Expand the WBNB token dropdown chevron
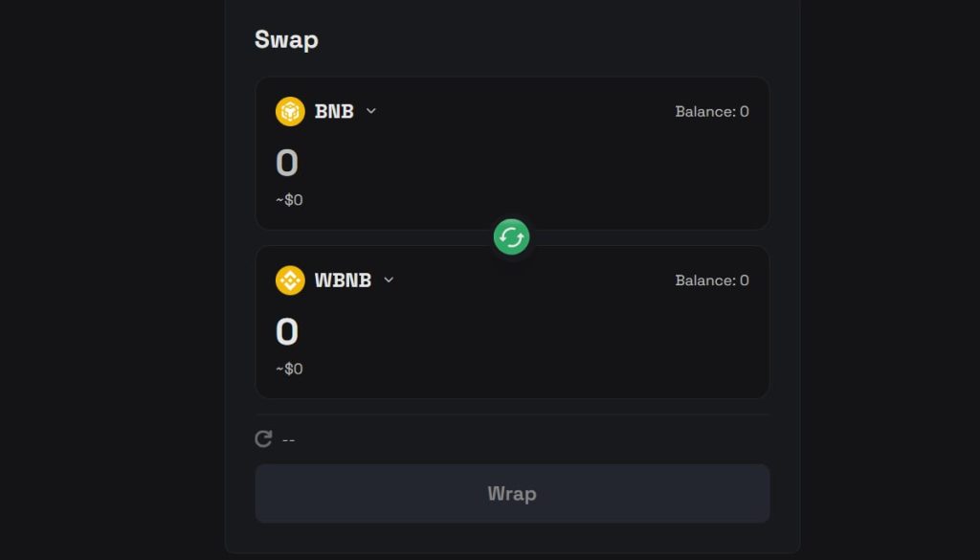 pos(389,280)
